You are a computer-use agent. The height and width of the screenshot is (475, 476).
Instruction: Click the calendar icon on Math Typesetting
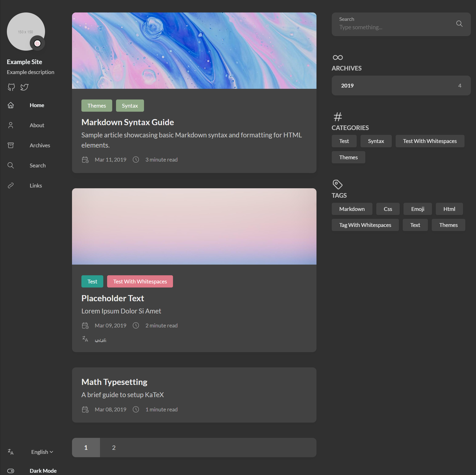coord(85,409)
